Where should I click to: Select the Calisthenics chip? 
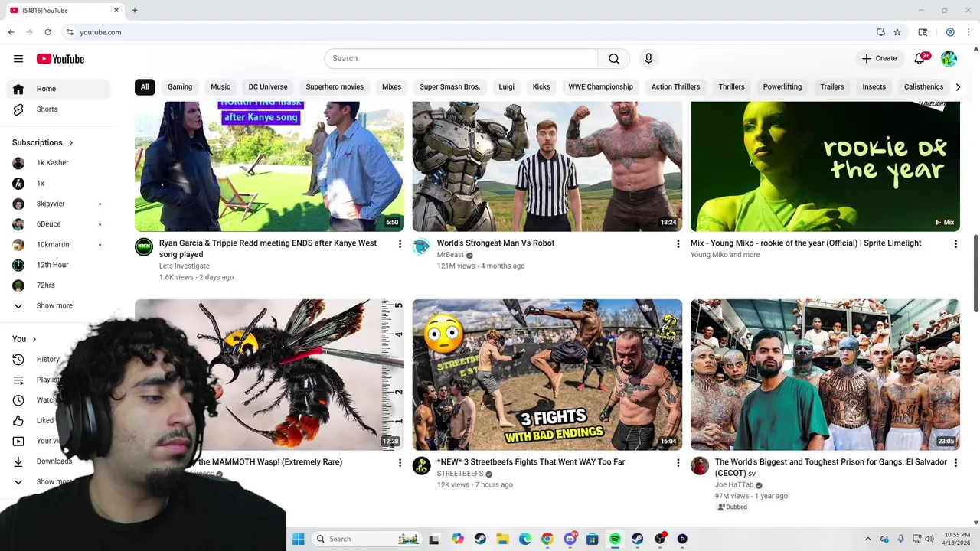pos(923,87)
